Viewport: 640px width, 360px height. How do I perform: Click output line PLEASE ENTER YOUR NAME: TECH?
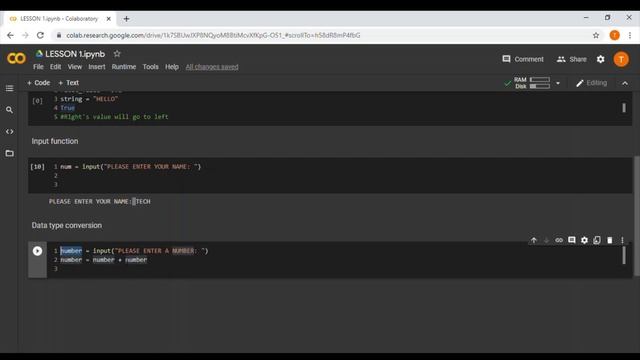[100, 201]
